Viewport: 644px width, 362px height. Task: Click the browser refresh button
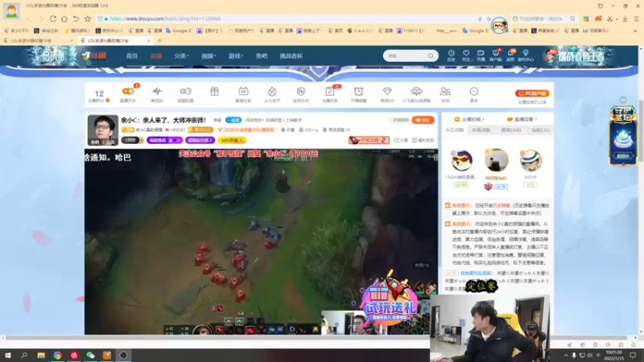[52, 19]
